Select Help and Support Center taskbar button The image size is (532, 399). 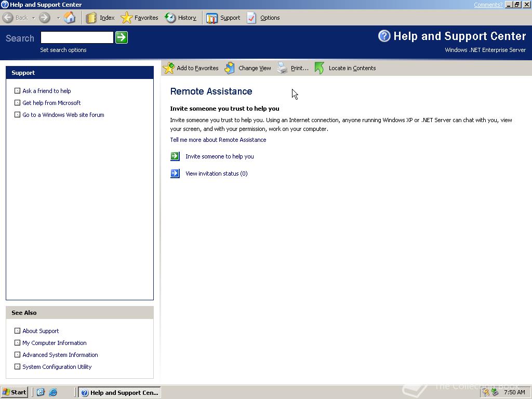pyautogui.click(x=119, y=393)
